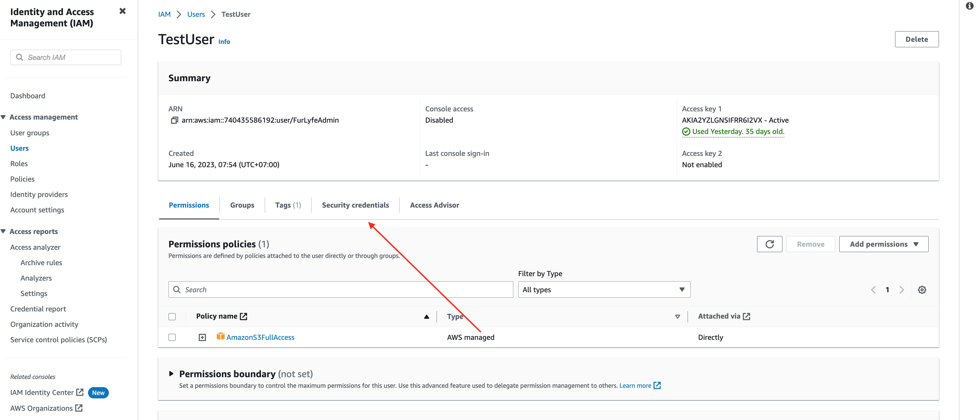Open IAM Identity Center related console

tap(42, 393)
